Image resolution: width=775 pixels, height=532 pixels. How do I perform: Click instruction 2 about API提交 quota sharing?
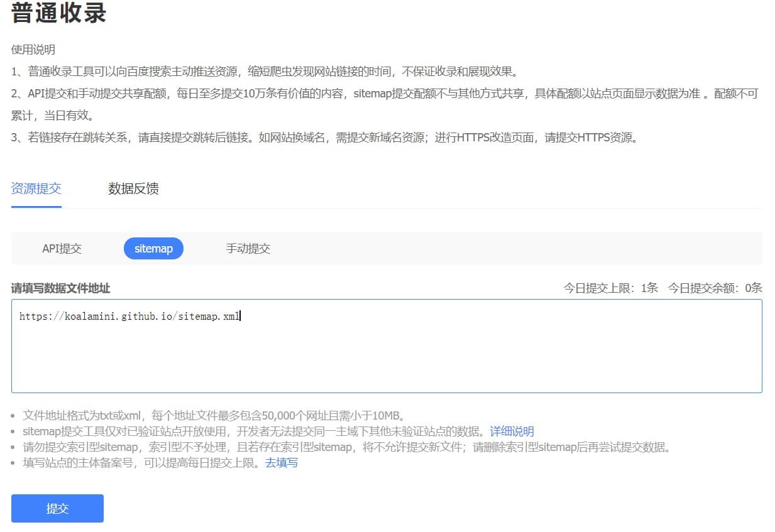point(385,94)
